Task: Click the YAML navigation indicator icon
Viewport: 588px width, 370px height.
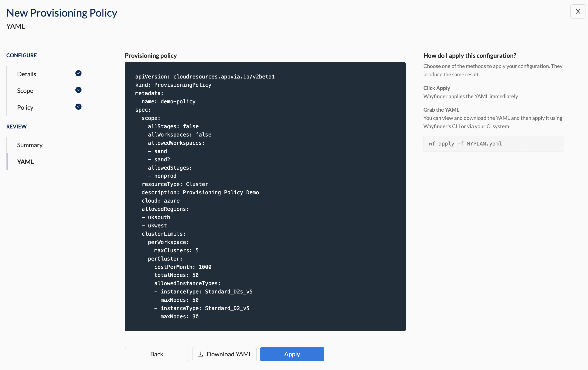Action: (x=7, y=162)
